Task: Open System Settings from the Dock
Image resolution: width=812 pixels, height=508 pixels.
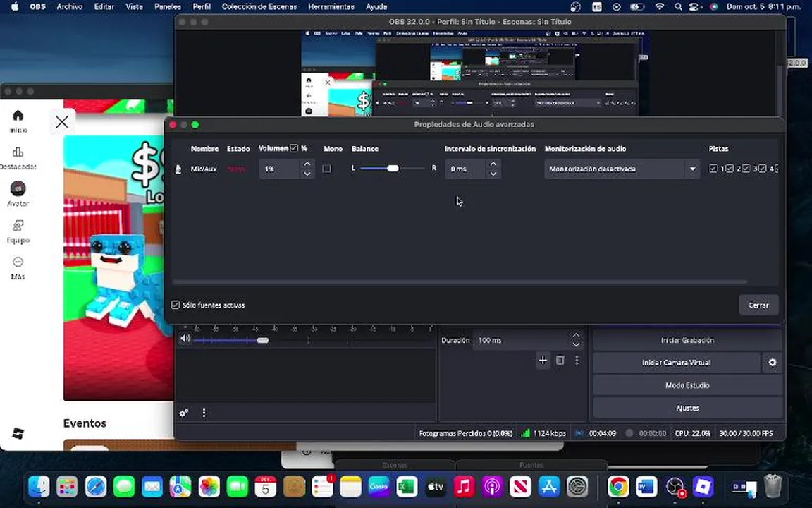Action: pyautogui.click(x=577, y=487)
